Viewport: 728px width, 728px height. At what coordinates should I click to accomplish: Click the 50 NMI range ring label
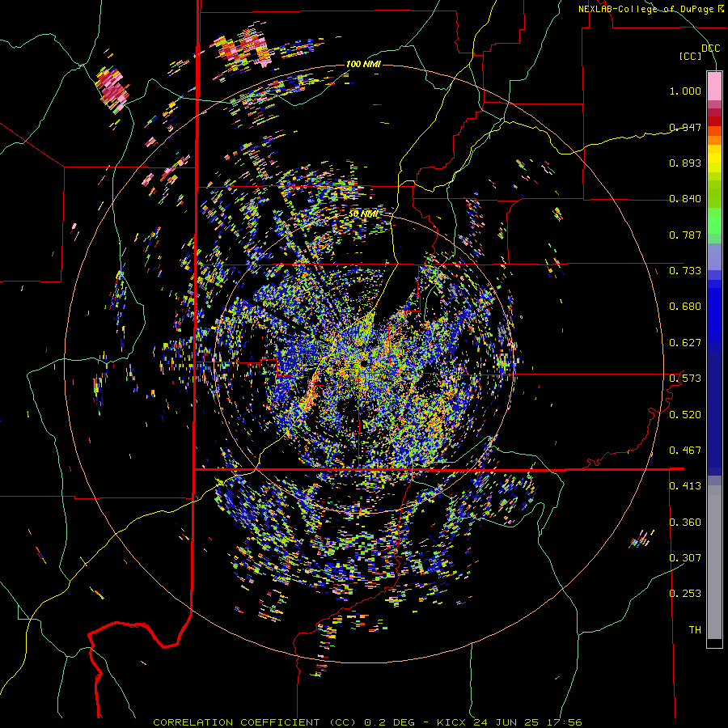(x=363, y=214)
